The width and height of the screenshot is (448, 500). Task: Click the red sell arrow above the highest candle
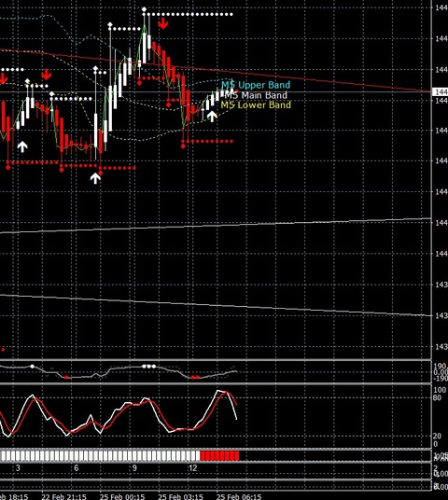pyautogui.click(x=163, y=23)
